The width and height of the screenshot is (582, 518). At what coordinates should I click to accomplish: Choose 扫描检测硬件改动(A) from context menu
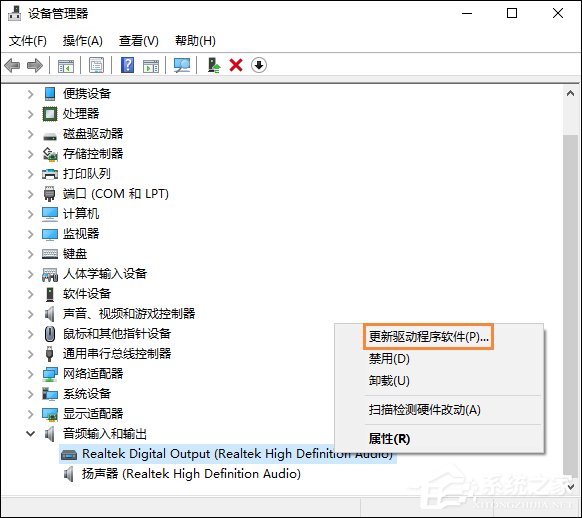point(425,410)
